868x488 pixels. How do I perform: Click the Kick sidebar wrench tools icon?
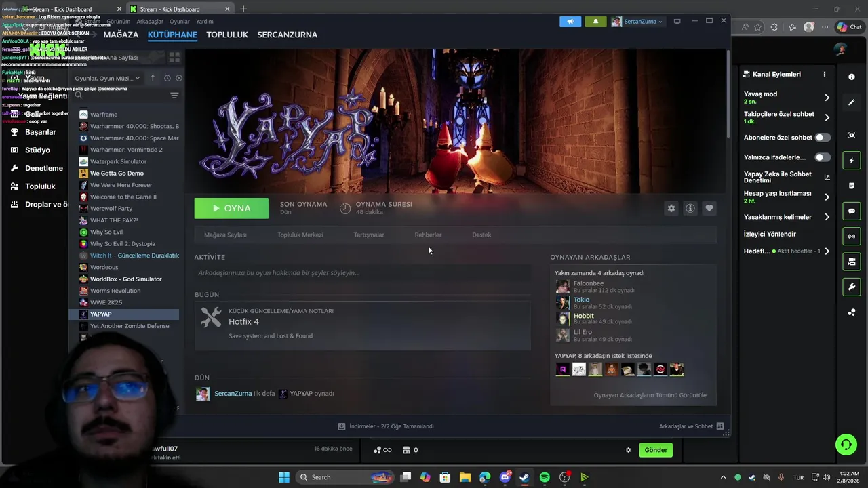point(852,287)
